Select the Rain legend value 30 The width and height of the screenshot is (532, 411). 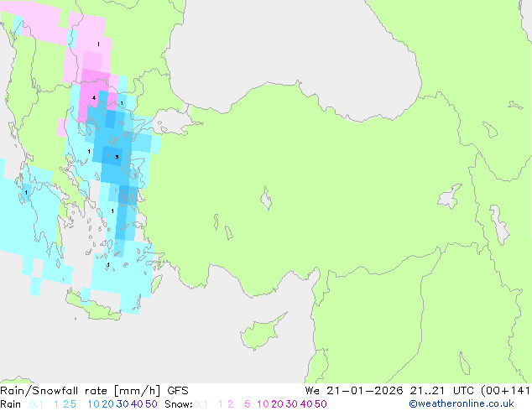[123, 404]
